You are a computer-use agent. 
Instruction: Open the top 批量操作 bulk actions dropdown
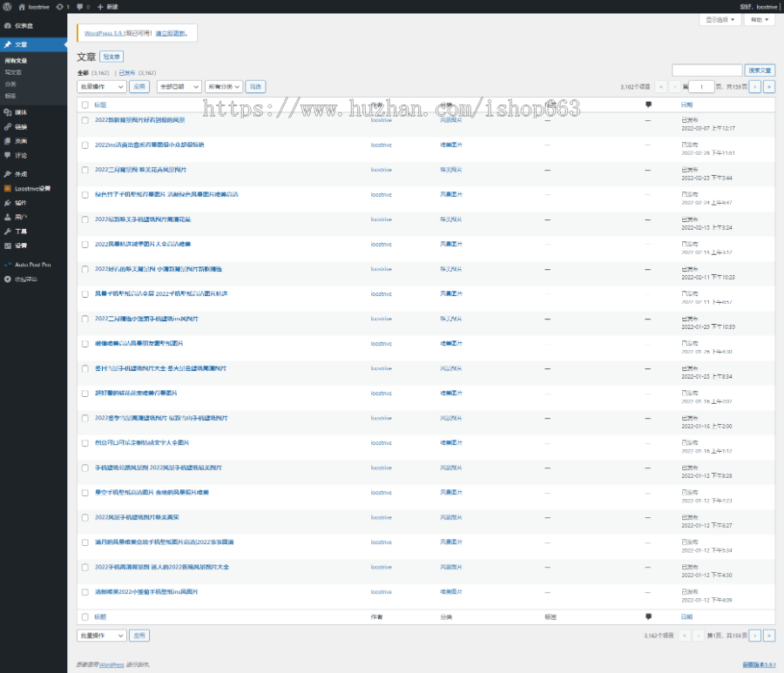click(x=102, y=86)
